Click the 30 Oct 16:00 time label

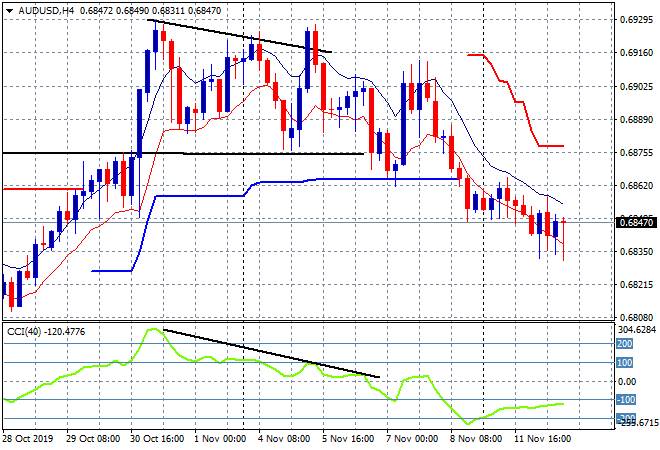pyautogui.click(x=157, y=439)
